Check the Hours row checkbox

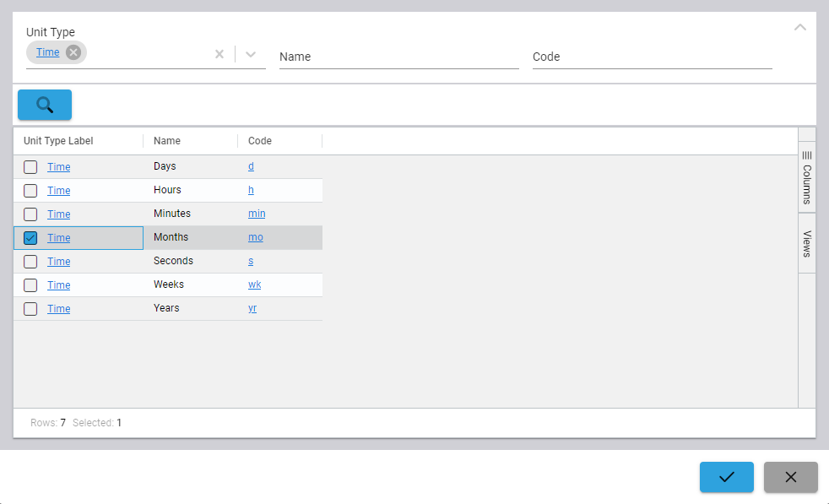(x=30, y=191)
